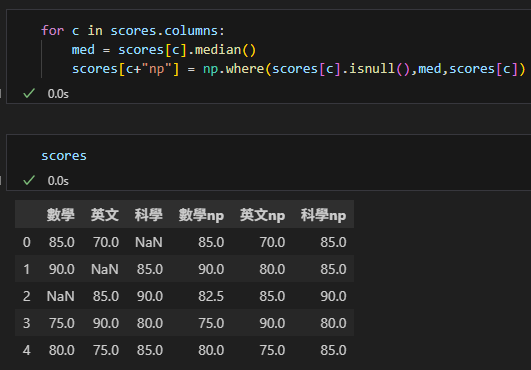The height and width of the screenshot is (370, 531).
Task: Click row index 4 in the output table
Action: pos(27,350)
